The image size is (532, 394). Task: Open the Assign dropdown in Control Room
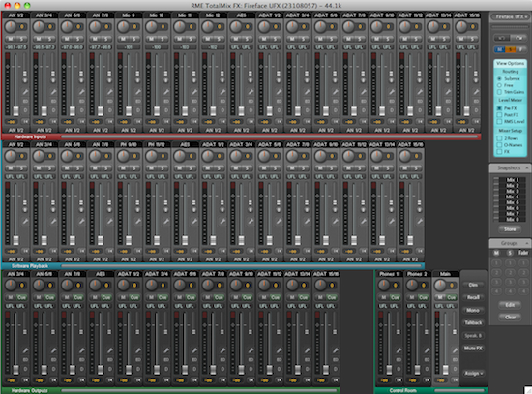click(x=473, y=374)
